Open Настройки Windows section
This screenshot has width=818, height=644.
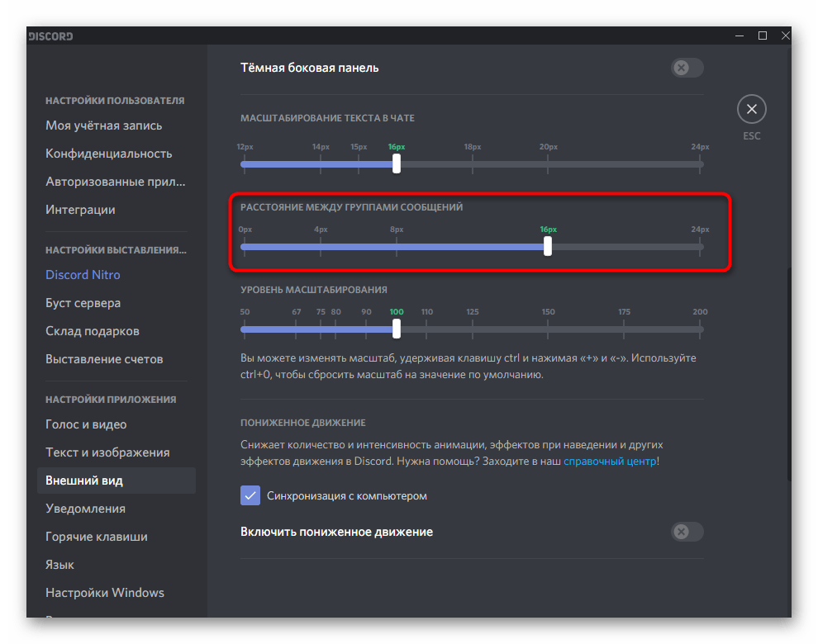(x=105, y=593)
